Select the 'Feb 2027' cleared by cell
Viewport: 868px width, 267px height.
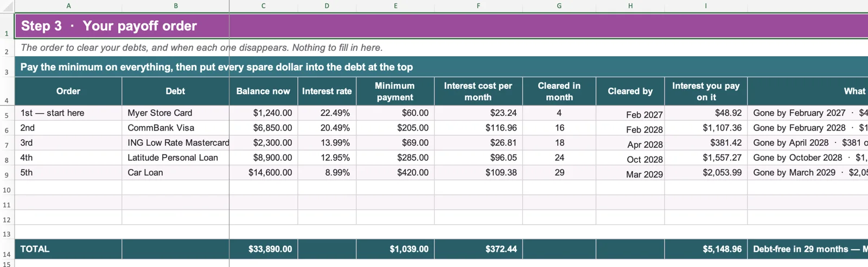630,113
